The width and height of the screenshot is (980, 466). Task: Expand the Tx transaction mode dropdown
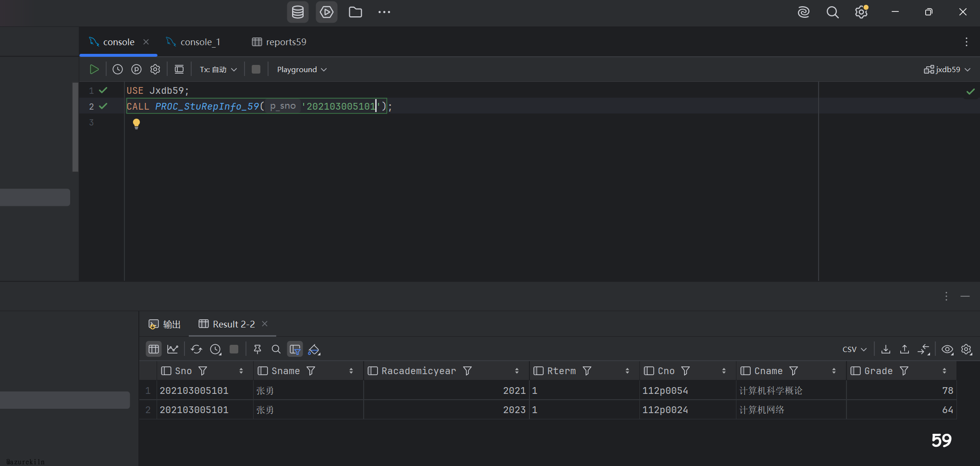[218, 69]
